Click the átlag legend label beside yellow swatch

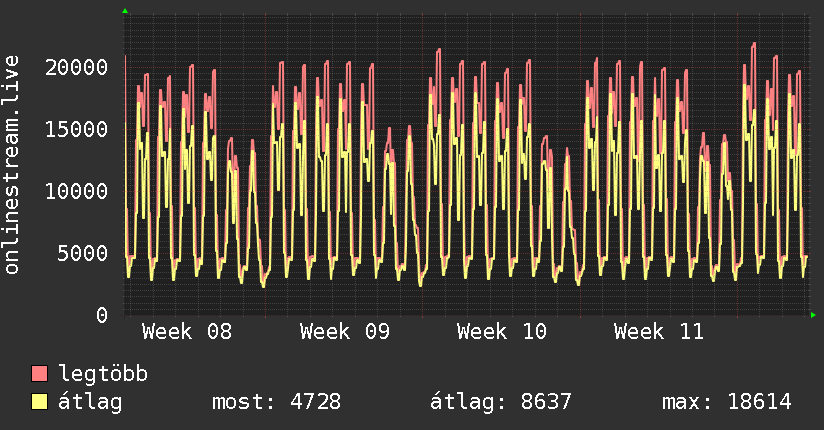coord(90,402)
